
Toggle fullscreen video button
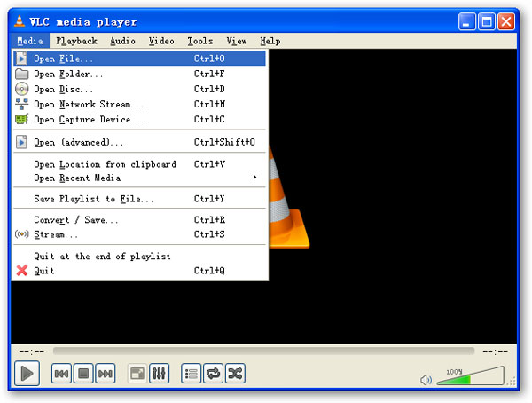[137, 374]
